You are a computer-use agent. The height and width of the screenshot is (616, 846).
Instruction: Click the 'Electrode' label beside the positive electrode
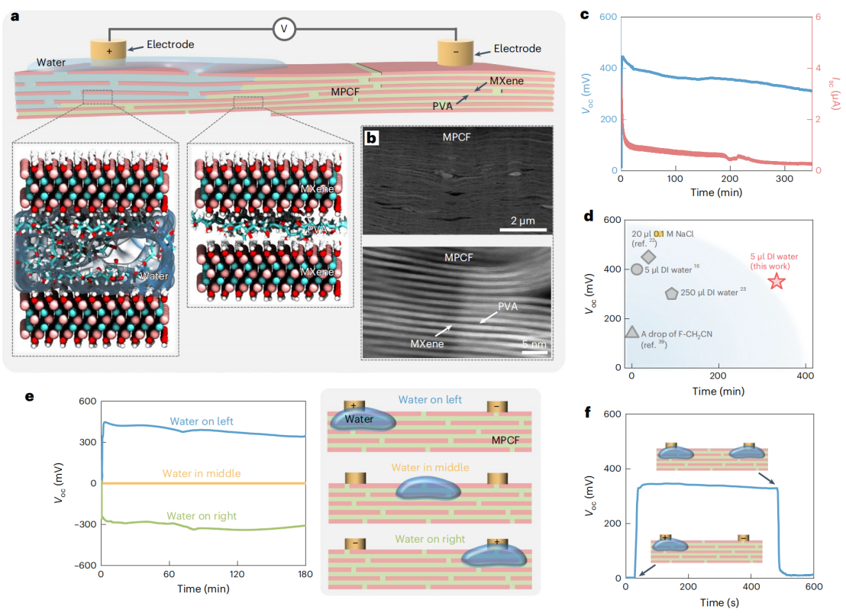170,44
